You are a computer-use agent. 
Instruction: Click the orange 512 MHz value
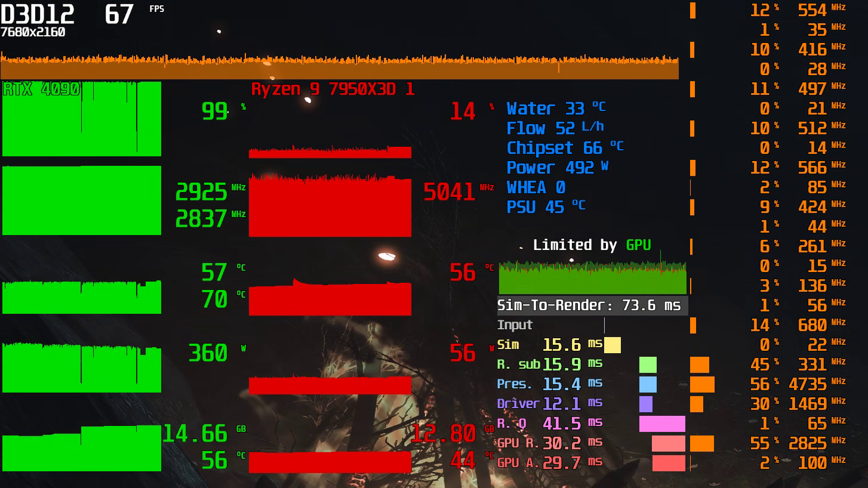point(821,128)
